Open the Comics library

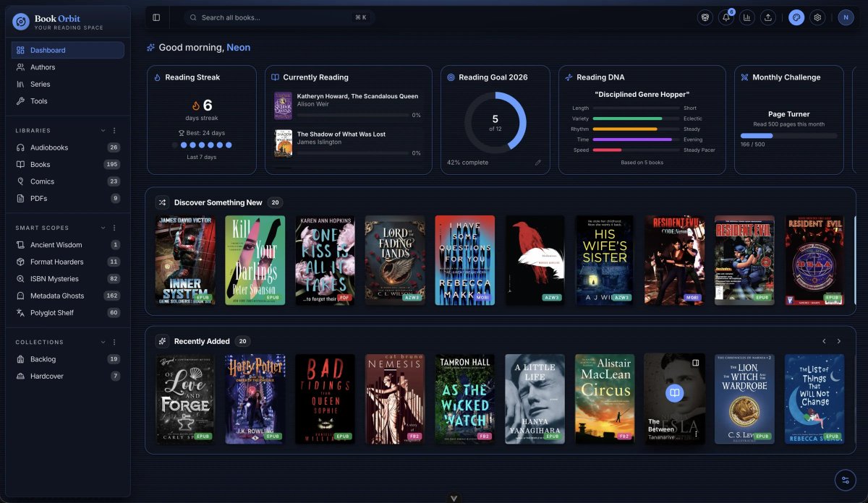[68, 181]
